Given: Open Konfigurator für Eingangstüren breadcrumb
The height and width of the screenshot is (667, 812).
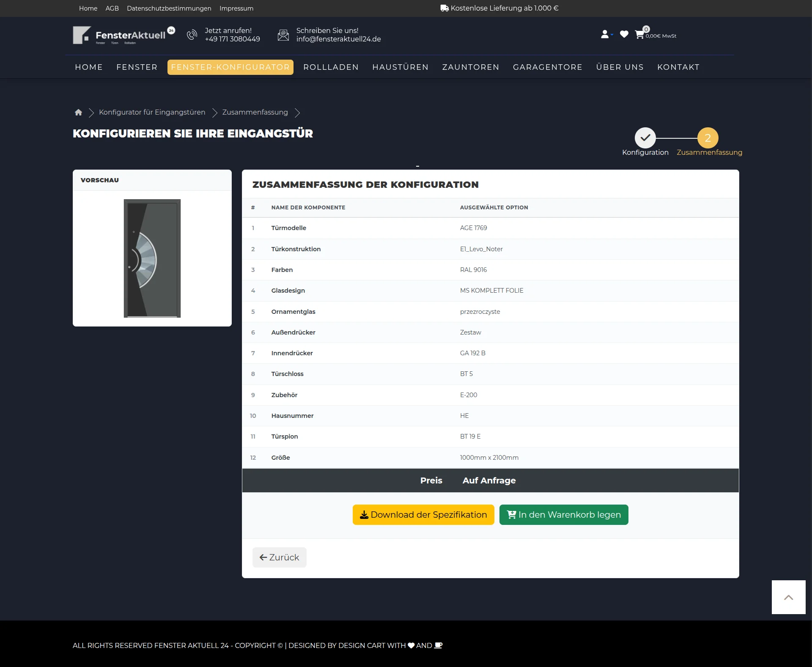Looking at the screenshot, I should [x=152, y=112].
